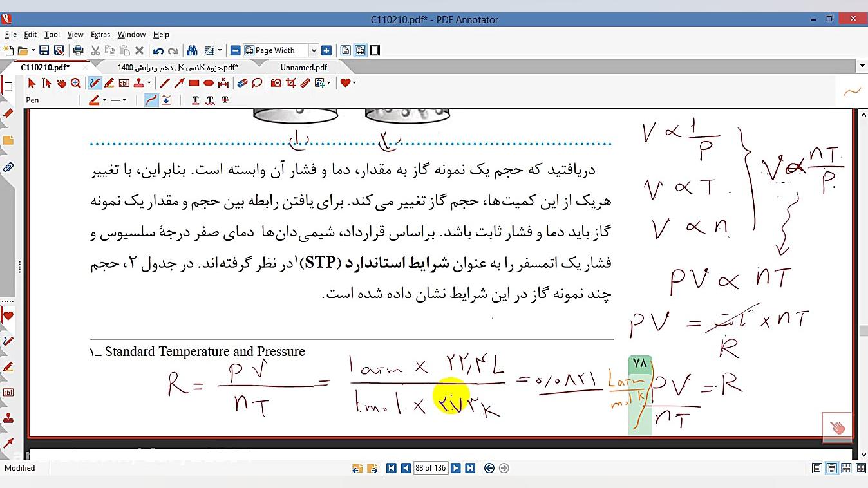This screenshot has width=868, height=488.
Task: Switch to continuous page layout
Action: [831, 468]
